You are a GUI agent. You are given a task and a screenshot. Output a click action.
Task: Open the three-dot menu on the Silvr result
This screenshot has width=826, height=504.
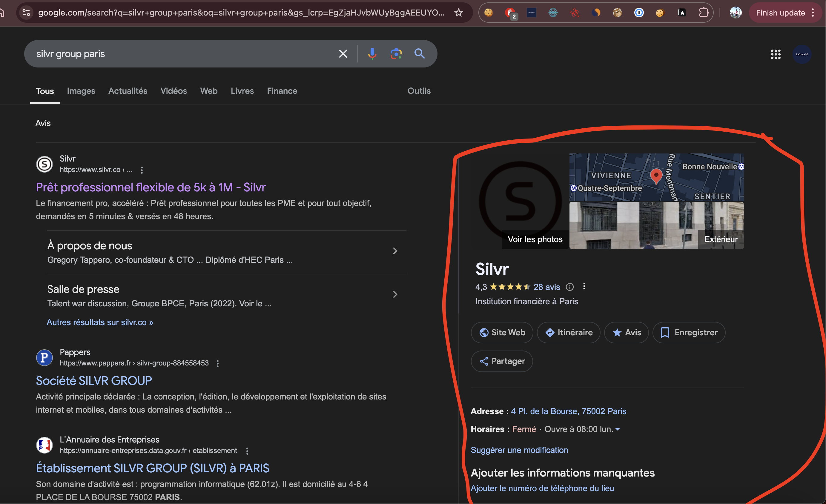tap(142, 170)
